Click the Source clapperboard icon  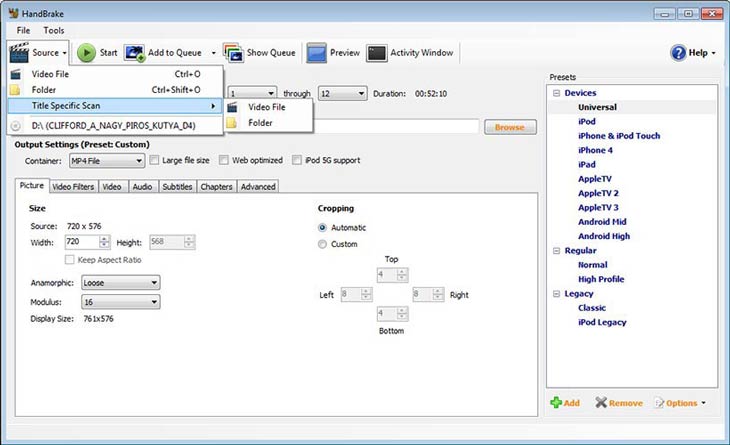click(x=19, y=52)
